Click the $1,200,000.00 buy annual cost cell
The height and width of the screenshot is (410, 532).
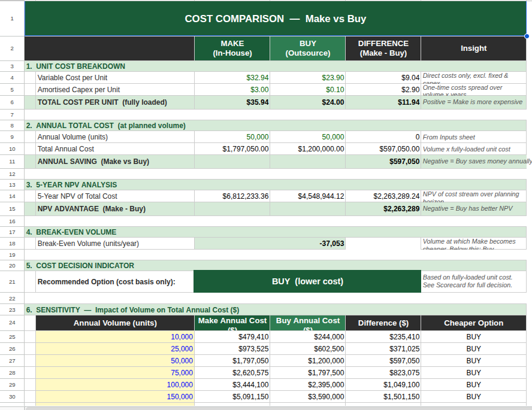308,149
